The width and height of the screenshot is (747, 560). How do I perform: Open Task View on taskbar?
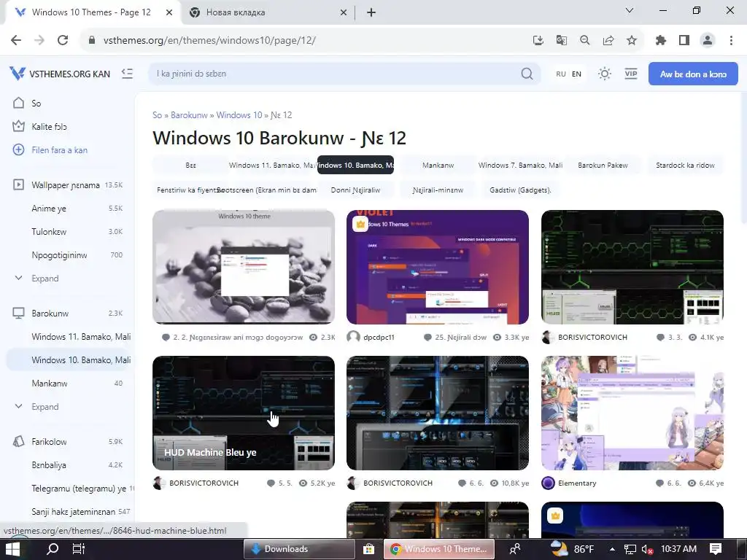[x=79, y=549]
